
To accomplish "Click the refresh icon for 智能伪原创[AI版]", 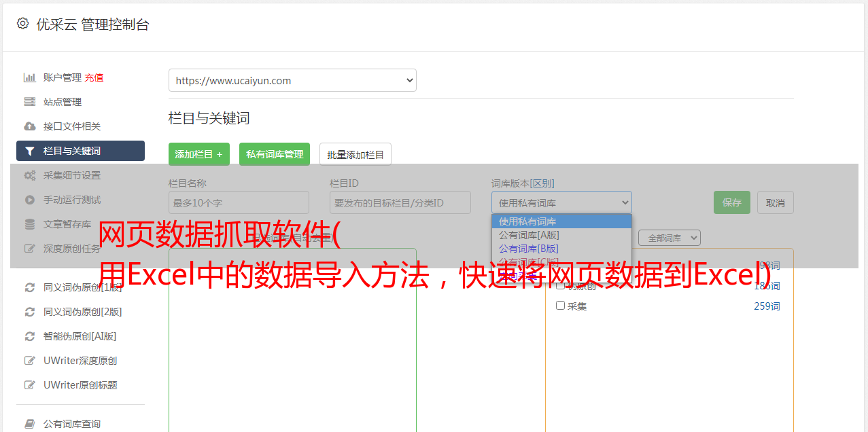I will [x=30, y=336].
